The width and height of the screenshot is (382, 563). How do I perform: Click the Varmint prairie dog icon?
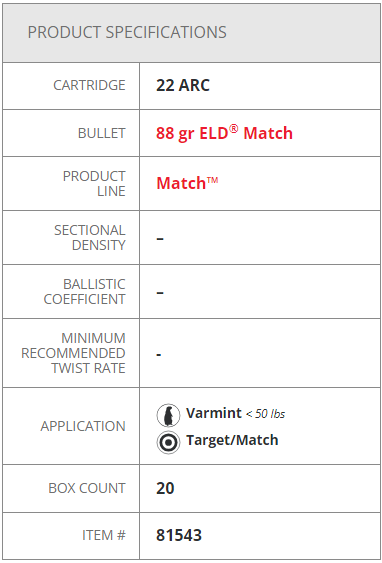click(x=168, y=415)
